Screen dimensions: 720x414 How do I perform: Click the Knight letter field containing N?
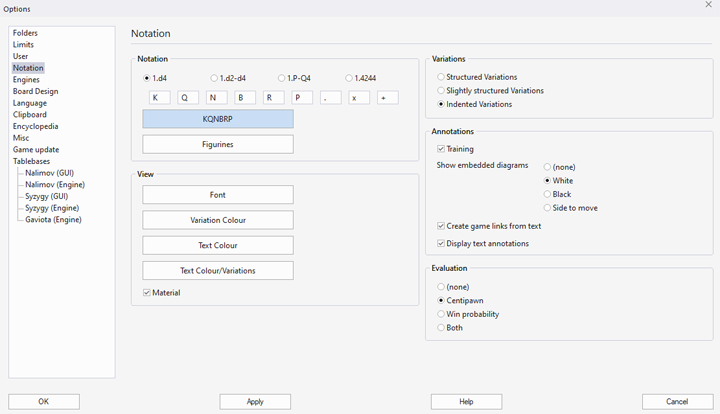pyautogui.click(x=217, y=98)
